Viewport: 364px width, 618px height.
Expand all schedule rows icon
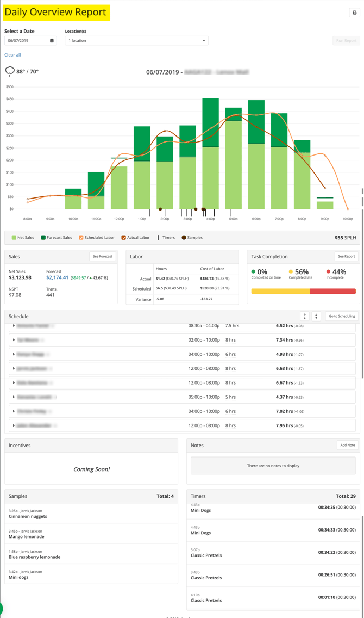(x=305, y=316)
